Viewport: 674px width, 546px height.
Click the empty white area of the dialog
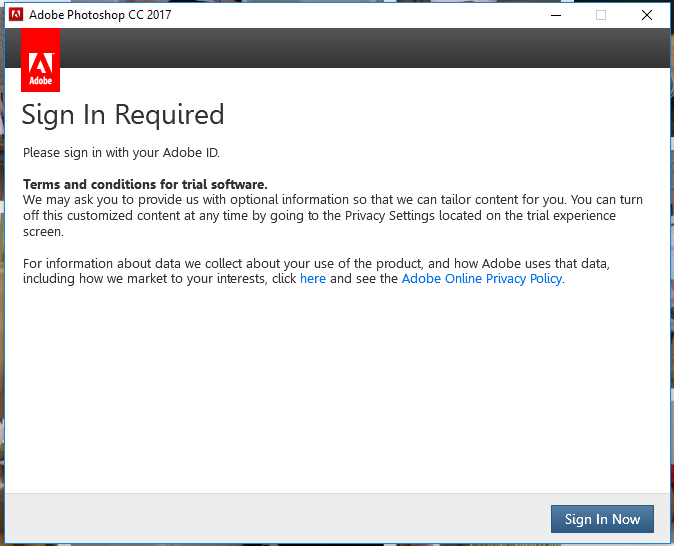(337, 387)
